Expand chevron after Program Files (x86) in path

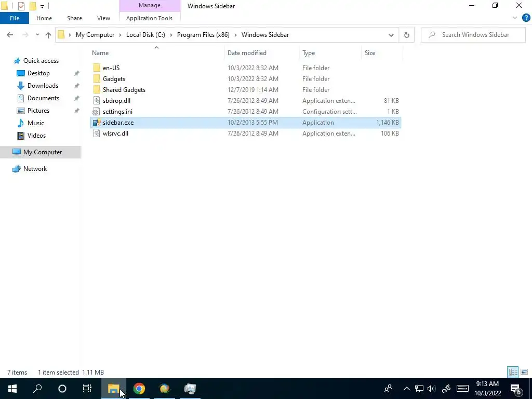235,35
